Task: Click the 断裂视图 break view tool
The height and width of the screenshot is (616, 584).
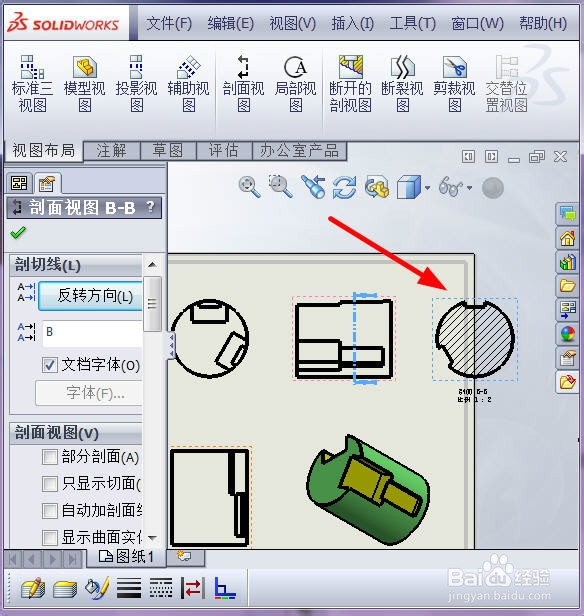Action: click(402, 84)
